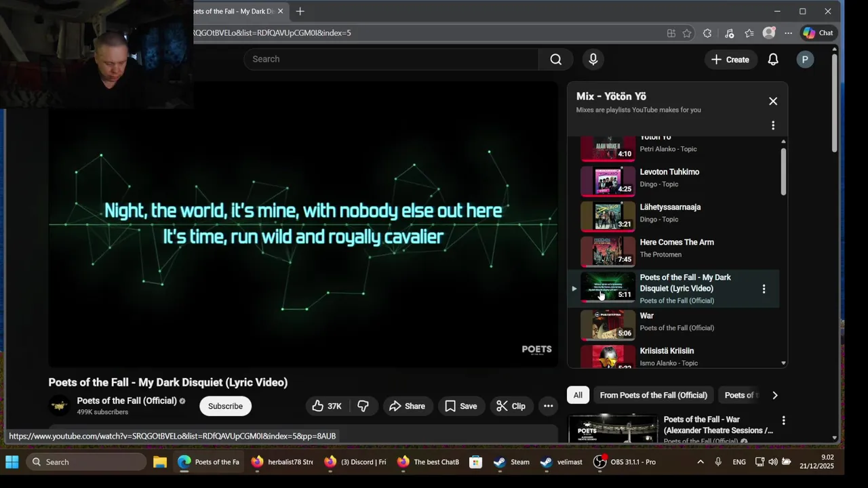Like the video with the thumbs up button

point(327,406)
